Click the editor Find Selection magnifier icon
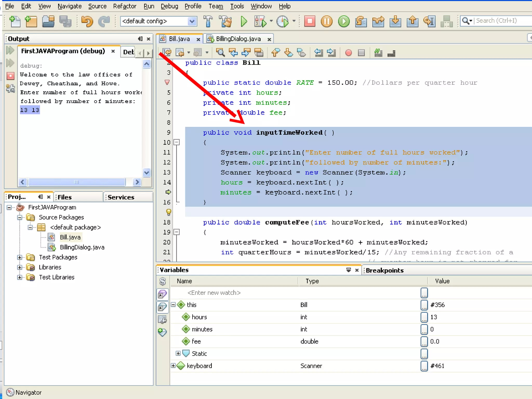 tap(220, 53)
